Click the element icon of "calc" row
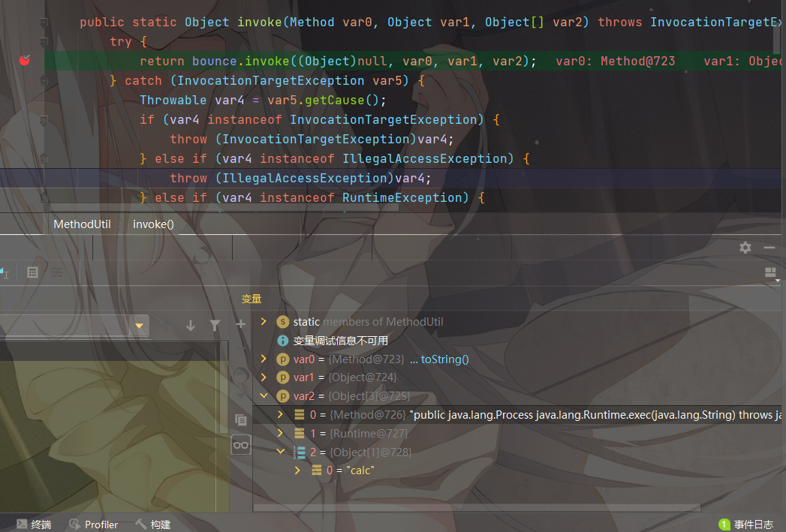The width and height of the screenshot is (786, 532). [x=316, y=470]
